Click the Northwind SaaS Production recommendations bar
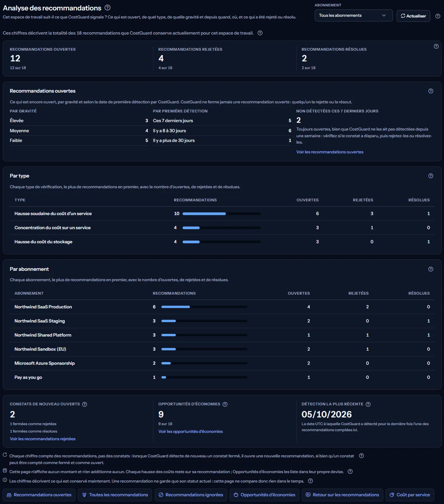The image size is (444, 504). (x=204, y=307)
